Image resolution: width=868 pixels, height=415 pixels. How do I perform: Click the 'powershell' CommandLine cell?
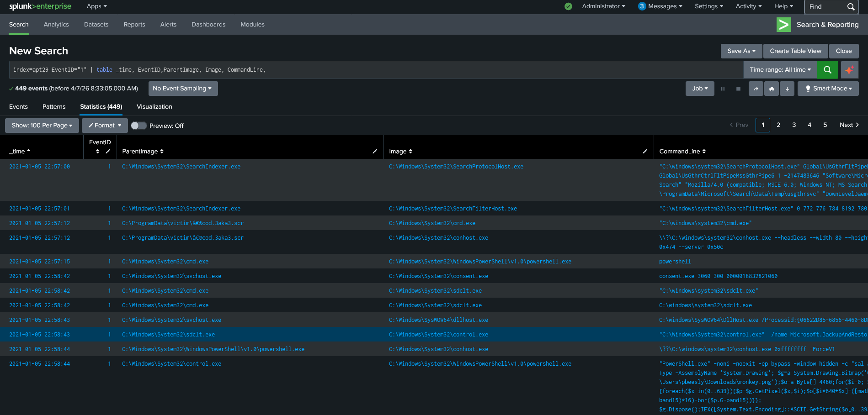[x=675, y=262]
